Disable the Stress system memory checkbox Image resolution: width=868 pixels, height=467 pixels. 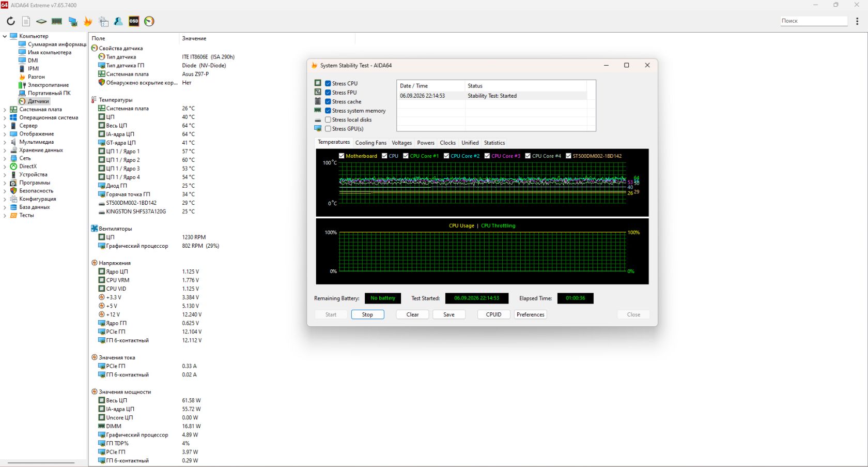point(328,111)
